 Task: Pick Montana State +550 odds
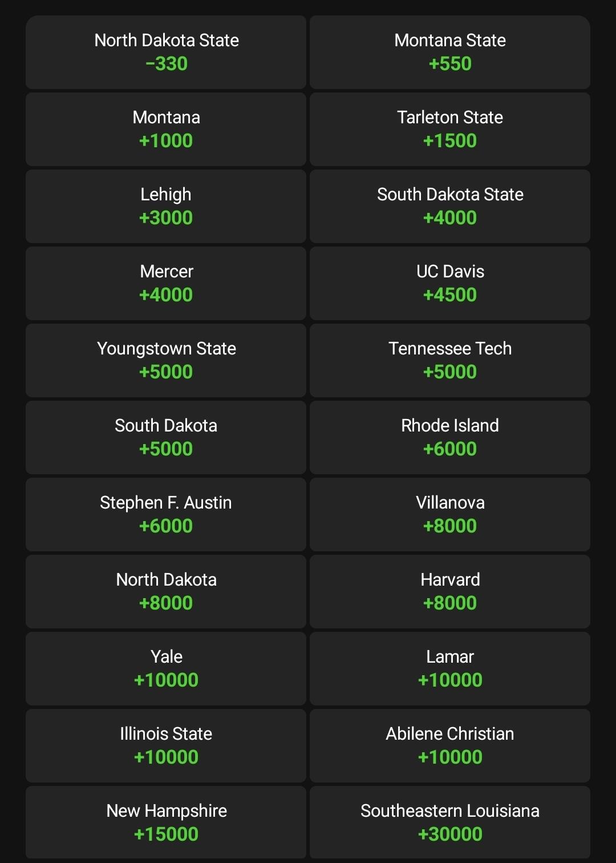click(449, 52)
